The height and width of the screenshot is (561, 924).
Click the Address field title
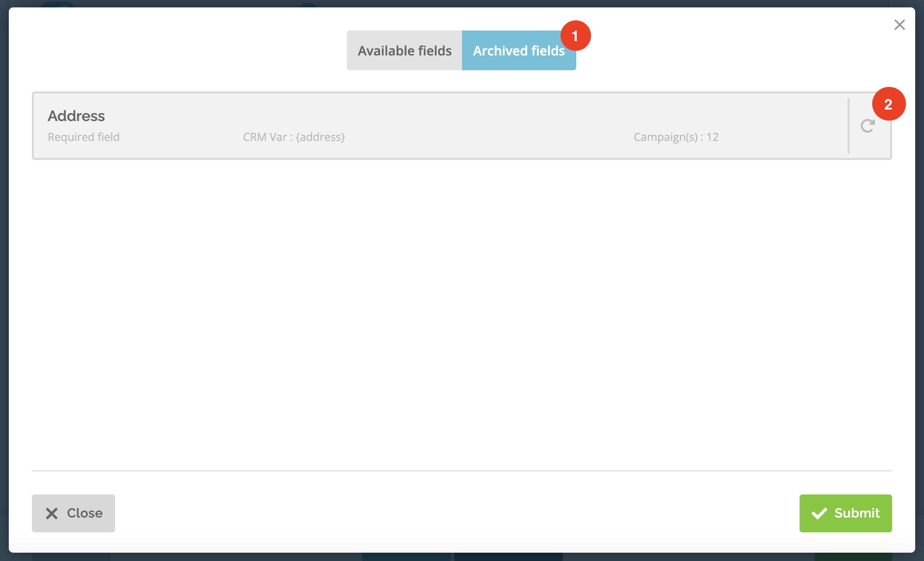pyautogui.click(x=76, y=116)
